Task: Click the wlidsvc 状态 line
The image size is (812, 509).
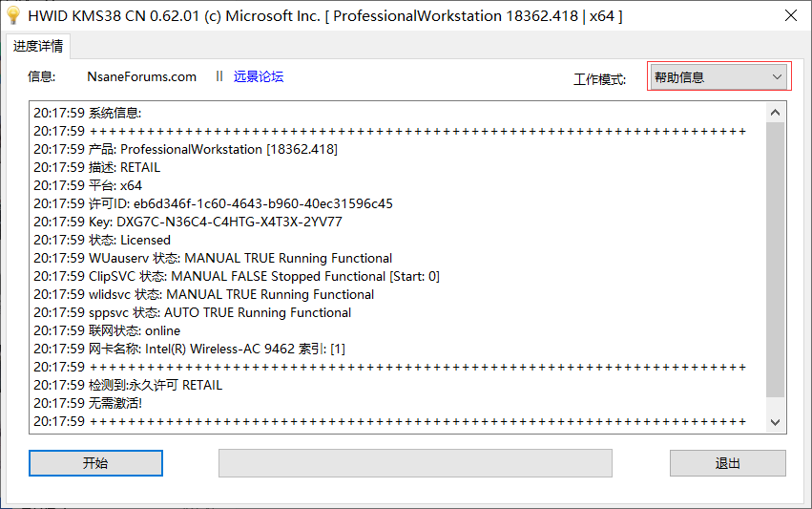Action: click(203, 294)
